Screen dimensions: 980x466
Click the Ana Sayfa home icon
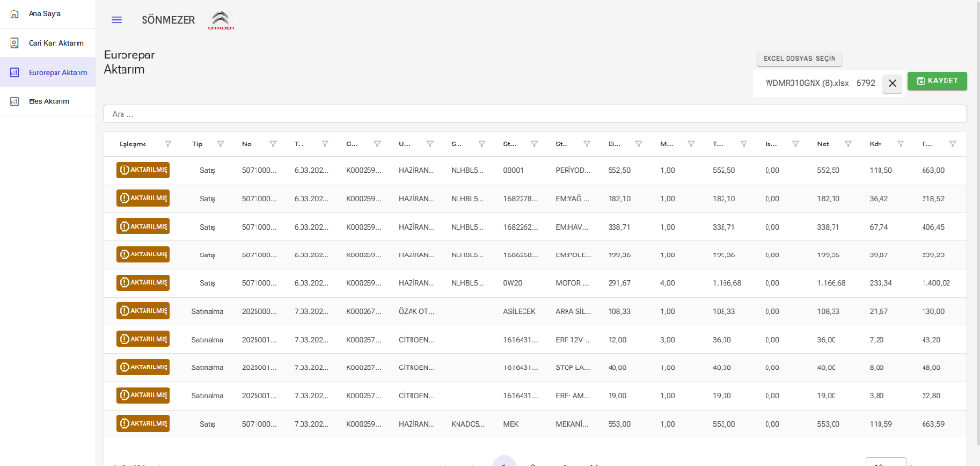(13, 13)
